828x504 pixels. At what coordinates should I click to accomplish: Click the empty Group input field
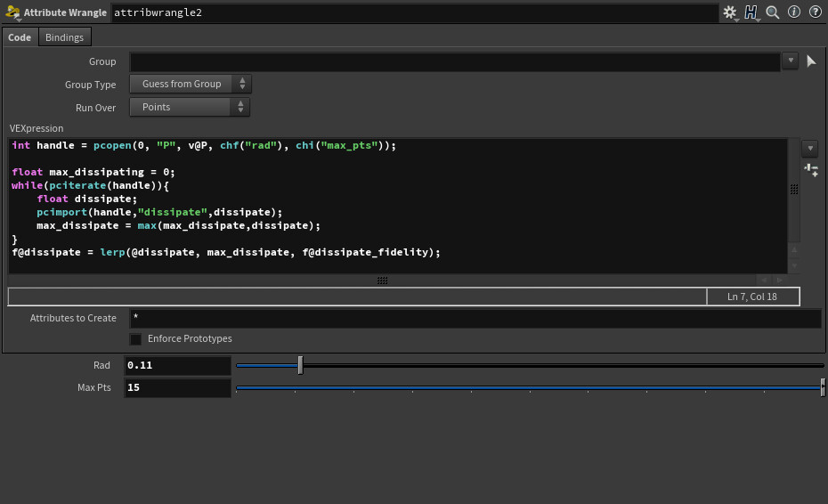point(455,61)
